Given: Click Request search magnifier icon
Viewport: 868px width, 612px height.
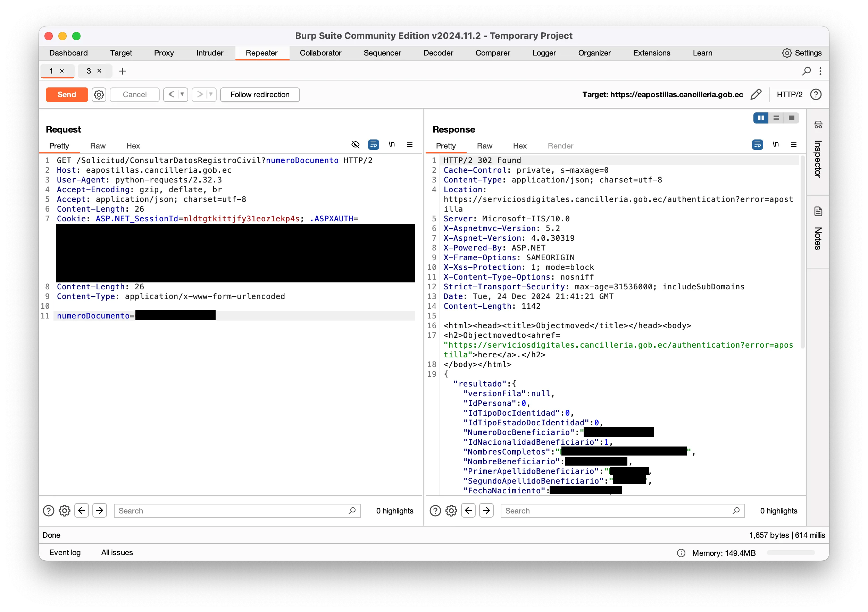Looking at the screenshot, I should point(352,511).
